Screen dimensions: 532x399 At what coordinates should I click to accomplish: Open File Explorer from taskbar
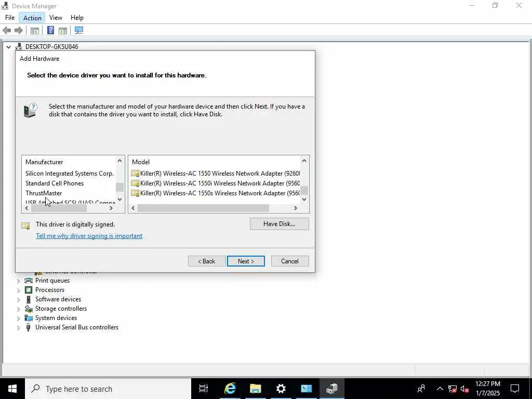pos(256,389)
